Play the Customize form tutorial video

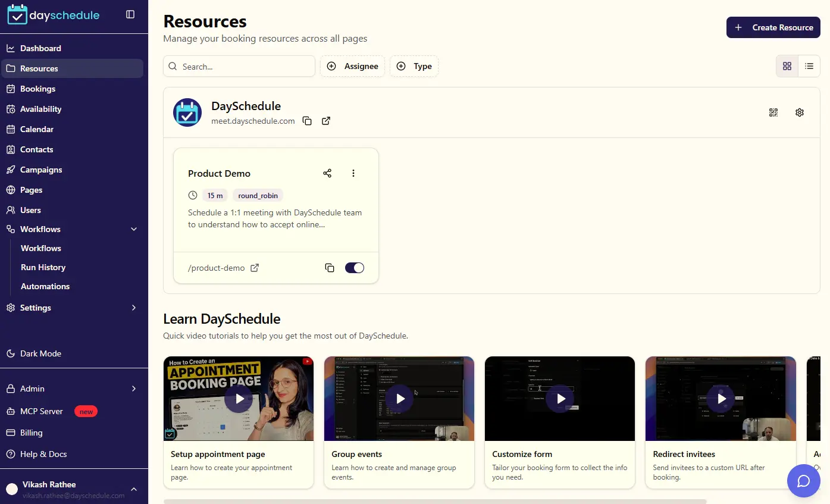click(x=560, y=399)
